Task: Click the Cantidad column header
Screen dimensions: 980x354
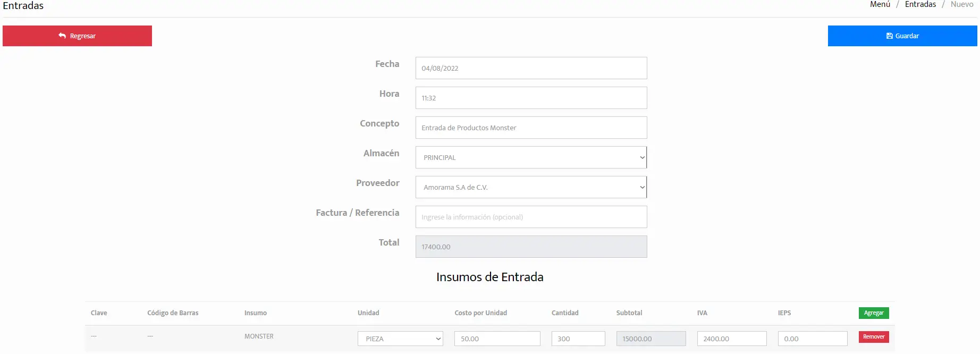Action: 565,313
